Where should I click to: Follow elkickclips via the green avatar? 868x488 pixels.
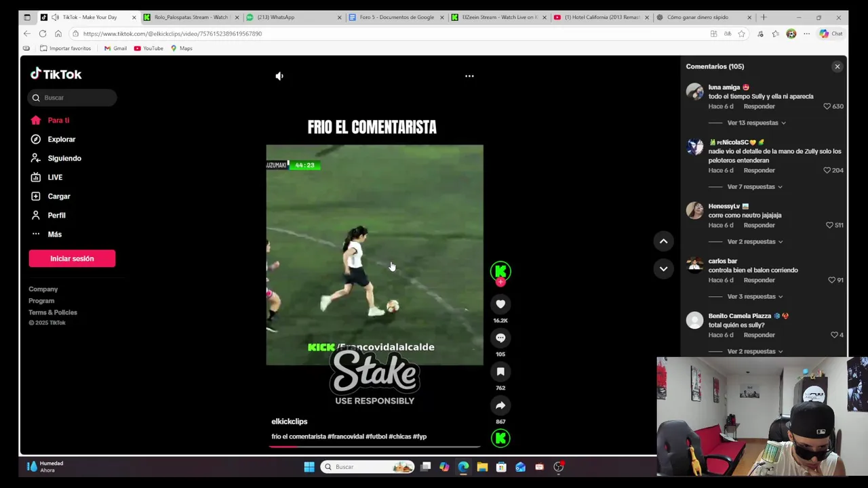point(500,272)
